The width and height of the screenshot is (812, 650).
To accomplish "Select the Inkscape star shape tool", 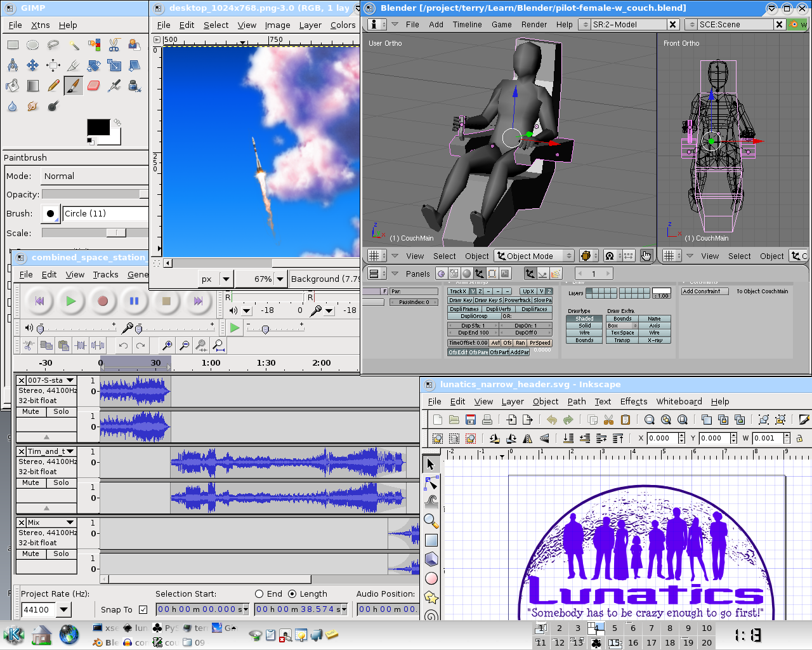I will tap(431, 597).
